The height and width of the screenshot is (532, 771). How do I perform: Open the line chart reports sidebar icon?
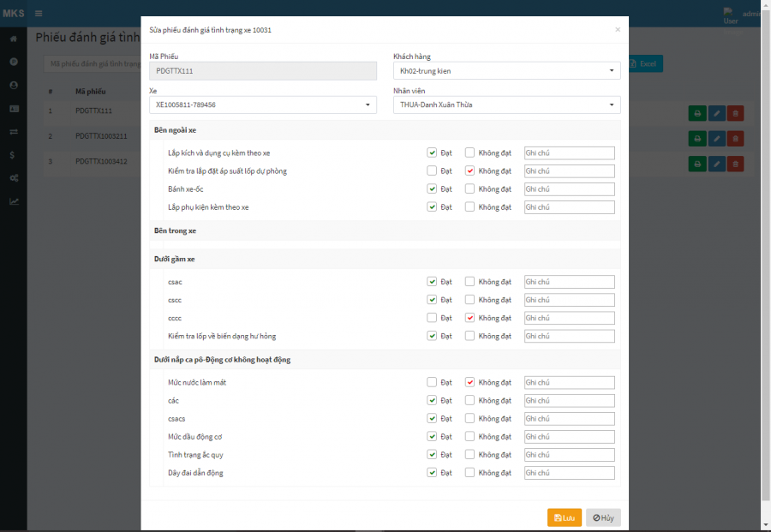13,201
